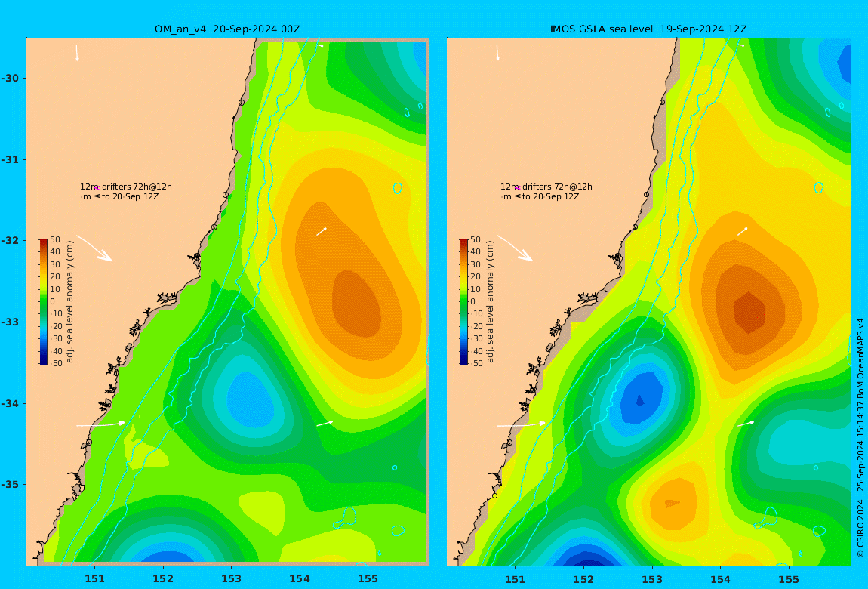Image resolution: width=868 pixels, height=589 pixels.
Task: Click right 'adj. sea level anomaly (cm)' label
Action: 490,302
